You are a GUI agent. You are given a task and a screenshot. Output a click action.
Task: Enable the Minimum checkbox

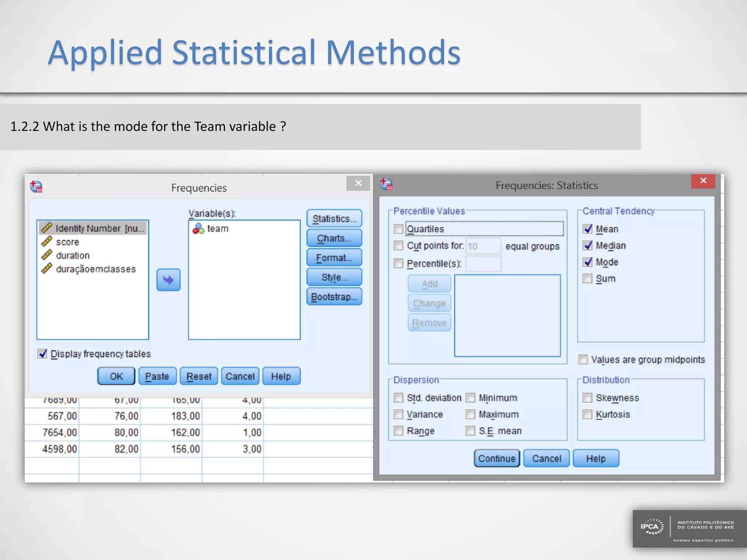point(471,398)
